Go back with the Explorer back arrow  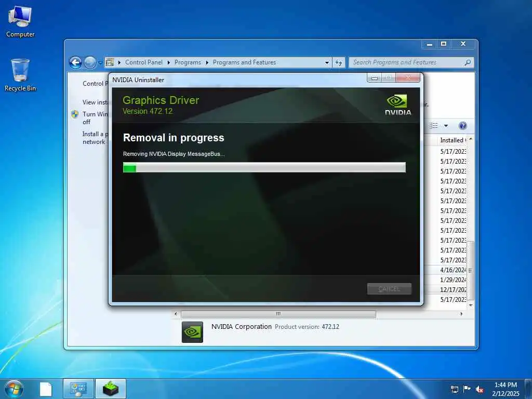[x=75, y=62]
